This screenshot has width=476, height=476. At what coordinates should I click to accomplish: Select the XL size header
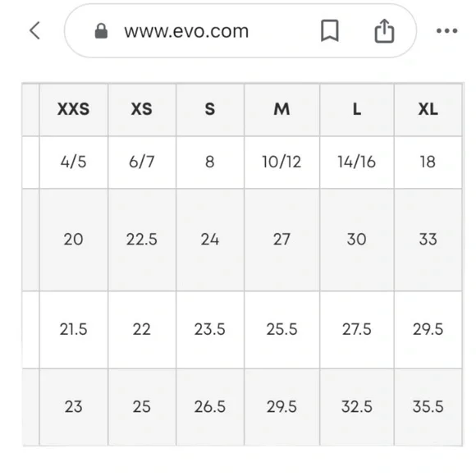[x=428, y=109]
